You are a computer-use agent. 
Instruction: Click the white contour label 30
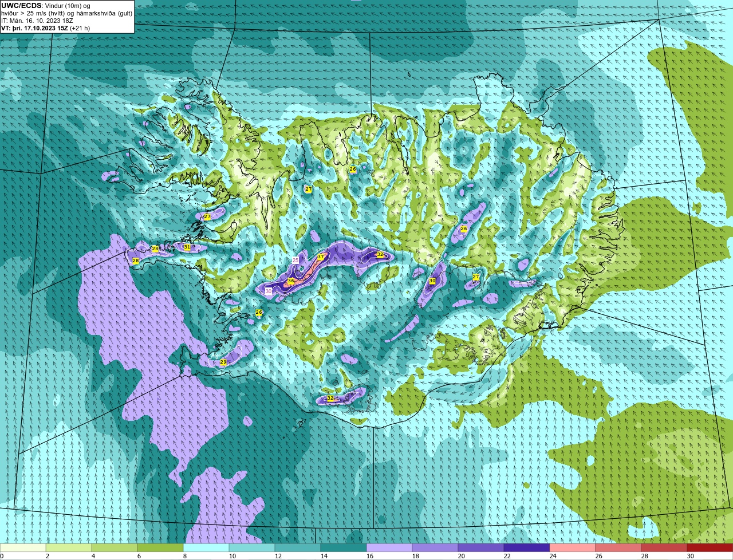coord(269,291)
